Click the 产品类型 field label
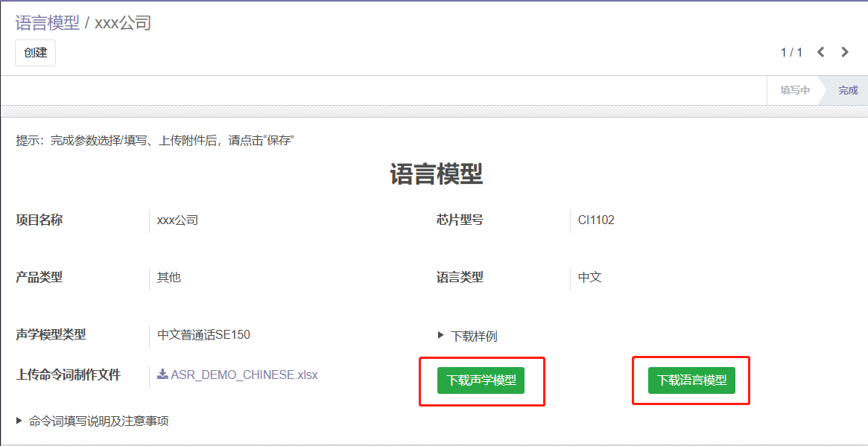Viewport: 868px width, 446px height. (39, 277)
